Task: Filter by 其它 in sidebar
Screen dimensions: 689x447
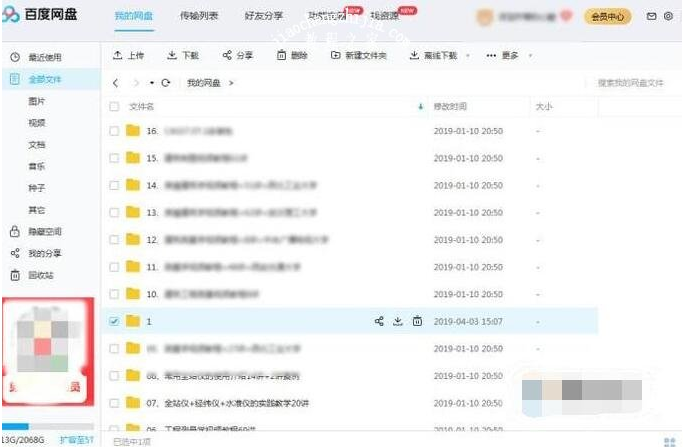Action: (37, 210)
